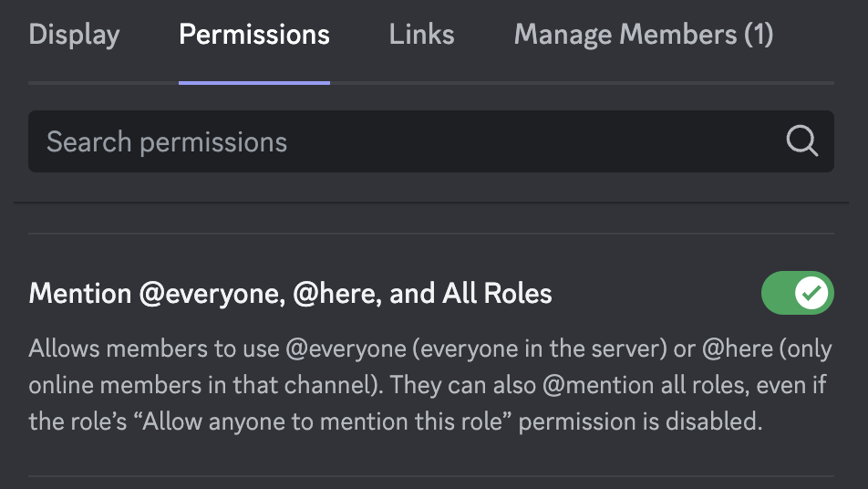Select the Permissions tab
This screenshot has height=489, width=868.
click(254, 35)
